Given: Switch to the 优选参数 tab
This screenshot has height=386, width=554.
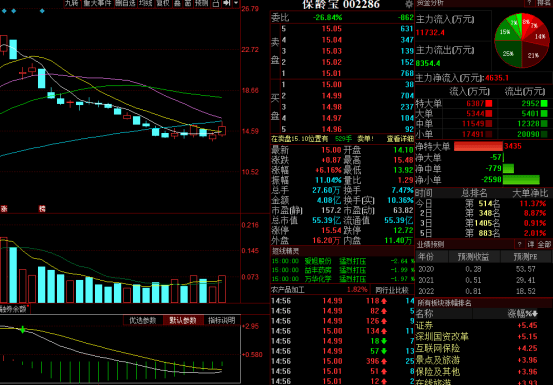Looking at the screenshot, I should point(143,320).
